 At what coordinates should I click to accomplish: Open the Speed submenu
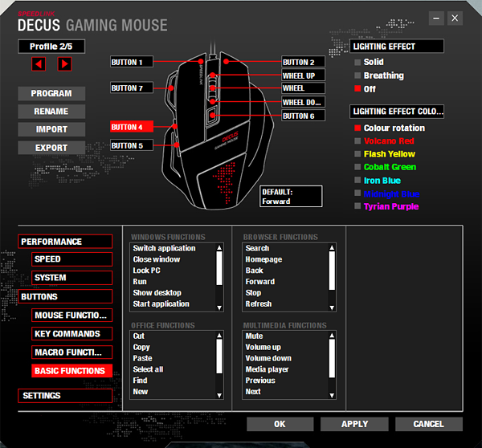coord(72,259)
